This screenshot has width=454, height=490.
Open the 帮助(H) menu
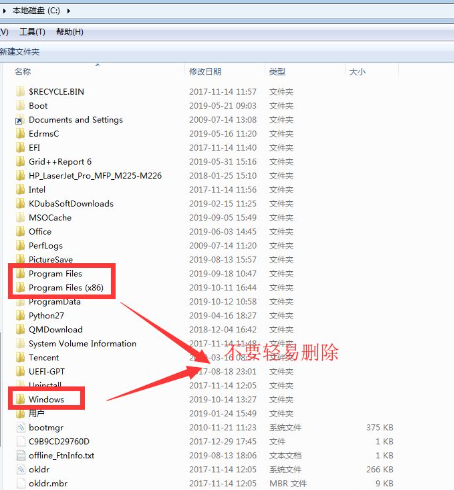[x=70, y=32]
